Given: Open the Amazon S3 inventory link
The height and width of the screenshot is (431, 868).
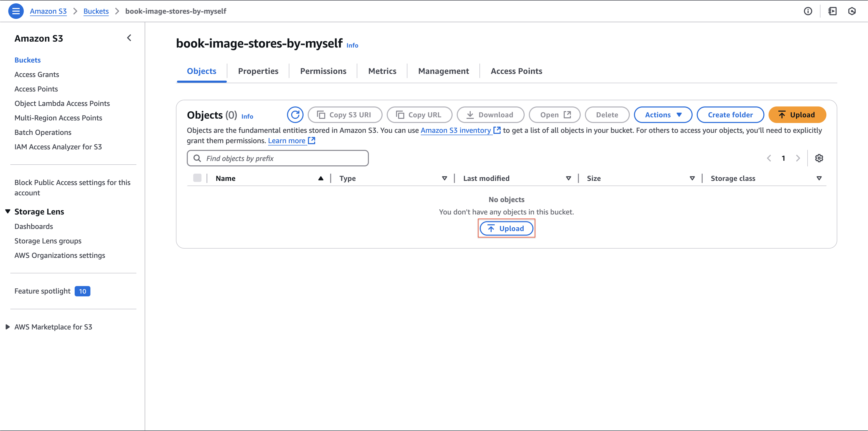Looking at the screenshot, I should click(455, 130).
